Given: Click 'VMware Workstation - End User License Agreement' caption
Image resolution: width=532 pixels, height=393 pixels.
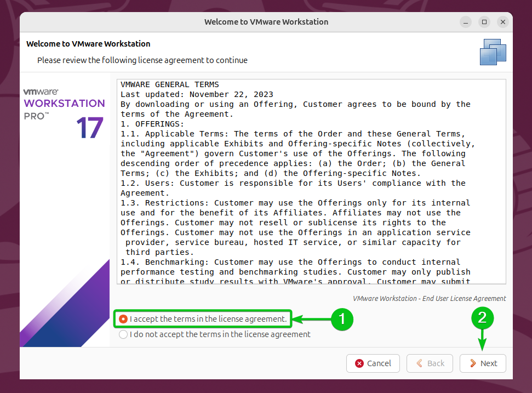Looking at the screenshot, I should [x=429, y=299].
